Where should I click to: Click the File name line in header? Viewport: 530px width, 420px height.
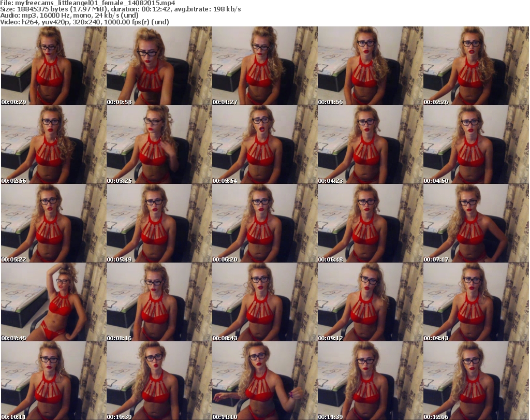pyautogui.click(x=87, y=3)
